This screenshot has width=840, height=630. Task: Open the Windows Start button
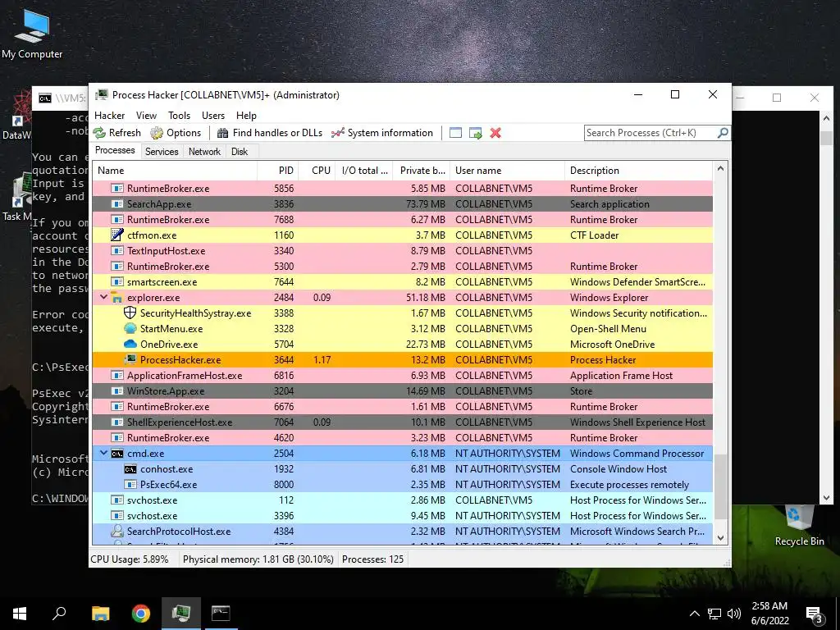pyautogui.click(x=20, y=614)
